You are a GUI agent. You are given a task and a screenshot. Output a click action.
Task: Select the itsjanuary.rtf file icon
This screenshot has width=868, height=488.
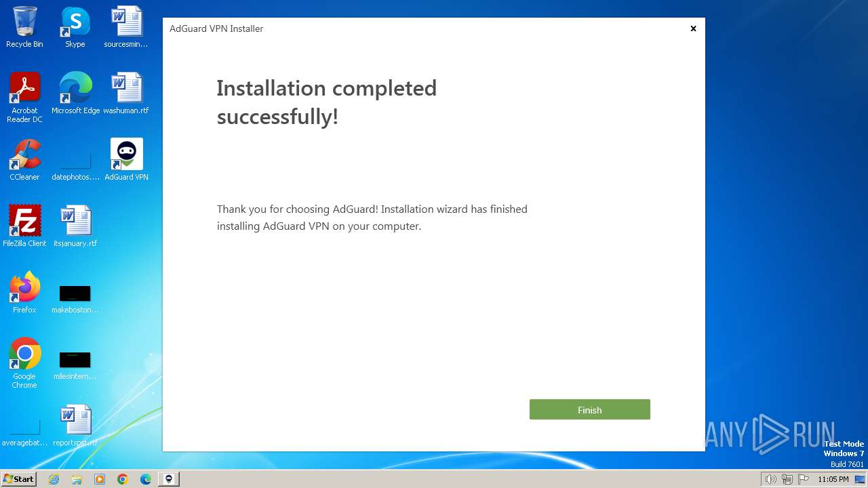click(x=75, y=226)
